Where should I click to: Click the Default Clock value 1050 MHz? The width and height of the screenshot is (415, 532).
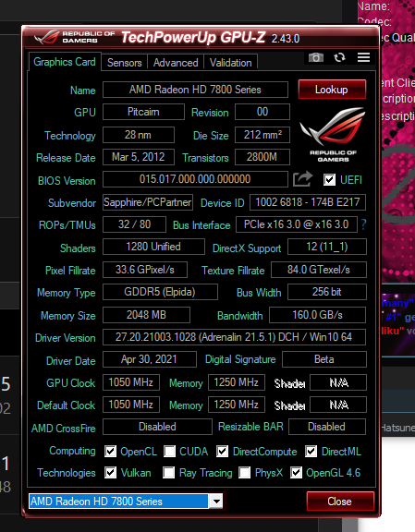[131, 405]
